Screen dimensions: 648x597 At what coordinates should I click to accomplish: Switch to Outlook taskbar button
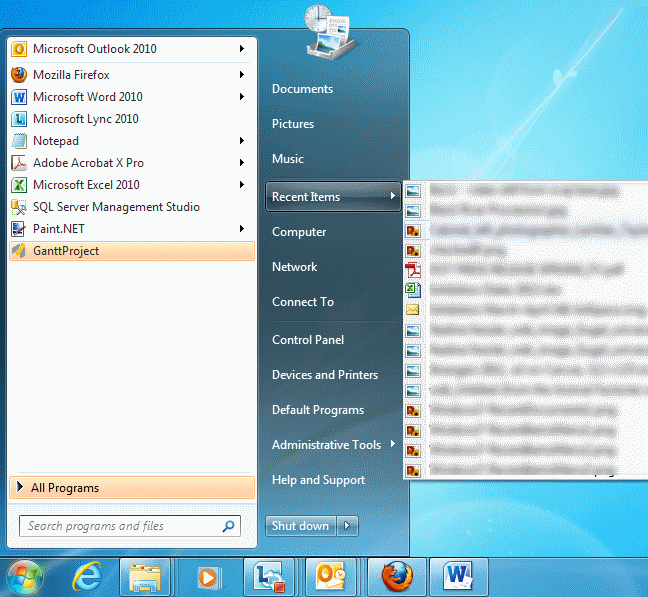[331, 577]
